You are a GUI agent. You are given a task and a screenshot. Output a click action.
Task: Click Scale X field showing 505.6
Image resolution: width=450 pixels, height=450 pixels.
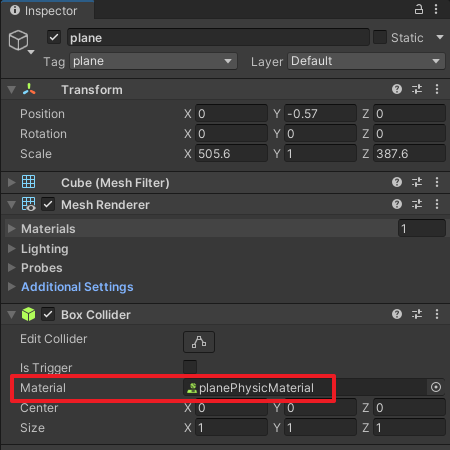click(x=231, y=154)
